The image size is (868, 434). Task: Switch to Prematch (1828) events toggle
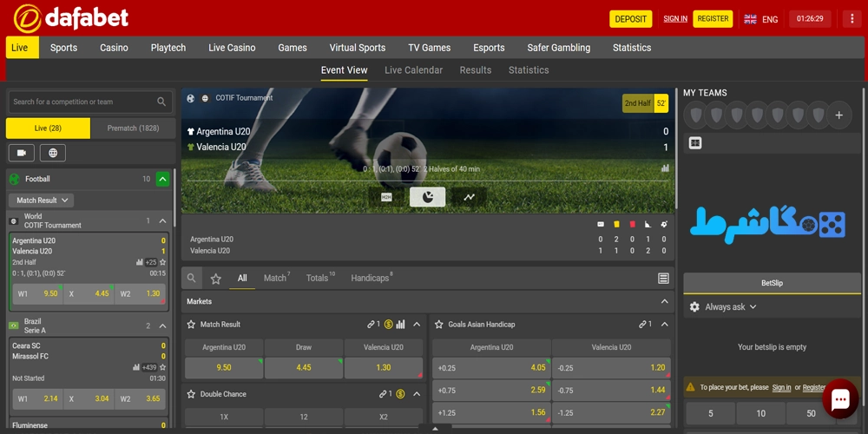coord(133,128)
